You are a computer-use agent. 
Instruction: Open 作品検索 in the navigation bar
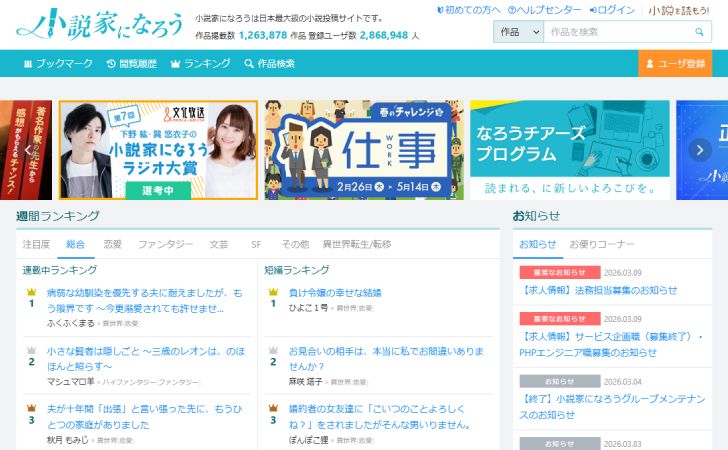click(x=269, y=64)
